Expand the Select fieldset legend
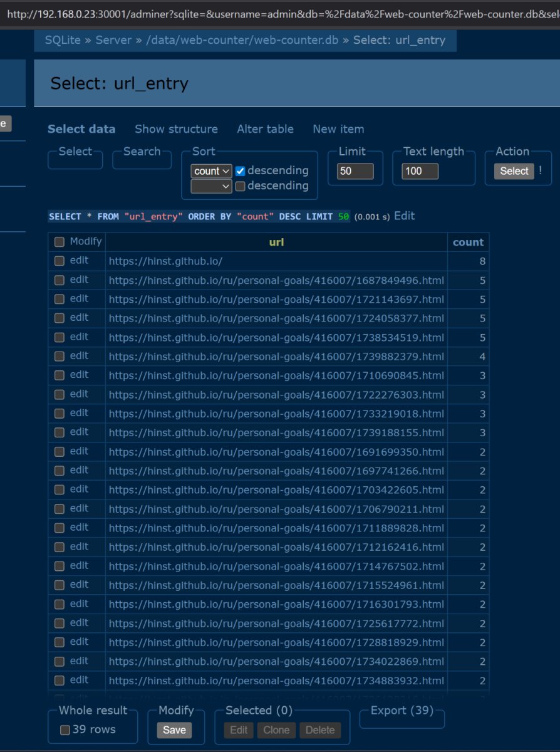Screen dimensions: 560x752 point(75,152)
